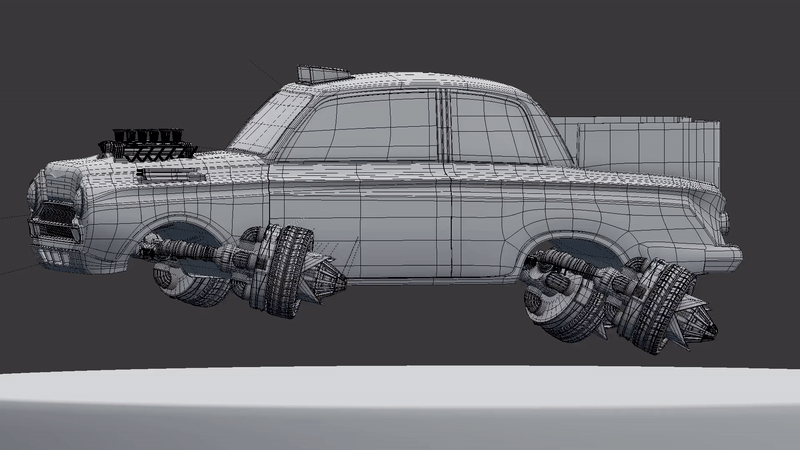This screenshot has width=800, height=450.
Task: Click the car's front grille
Action: pyautogui.click(x=56, y=220)
